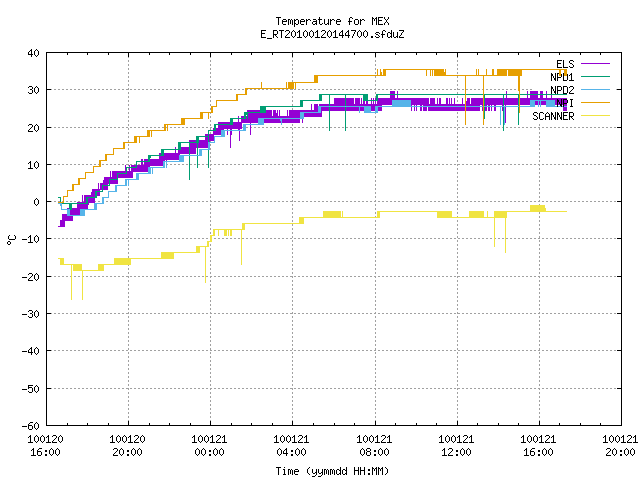Click the x-axis tick label 100121 12:00
Viewport: 640px width, 480px height.
click(456, 446)
